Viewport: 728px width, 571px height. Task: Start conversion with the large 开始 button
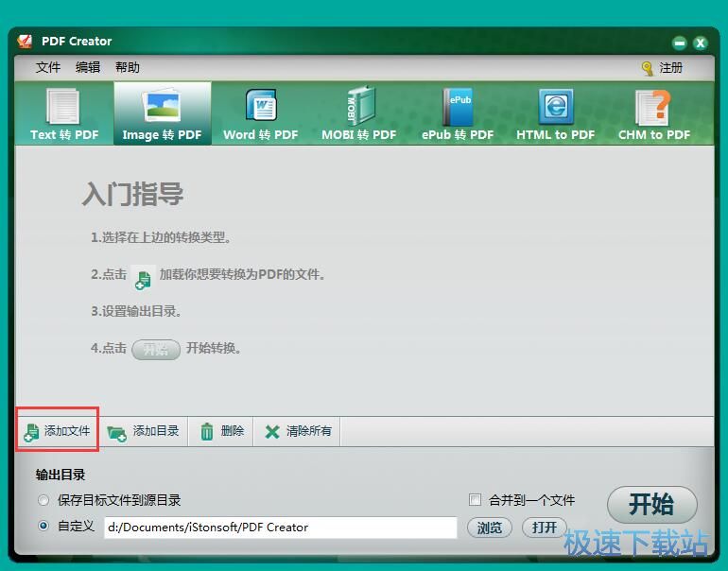pos(651,505)
